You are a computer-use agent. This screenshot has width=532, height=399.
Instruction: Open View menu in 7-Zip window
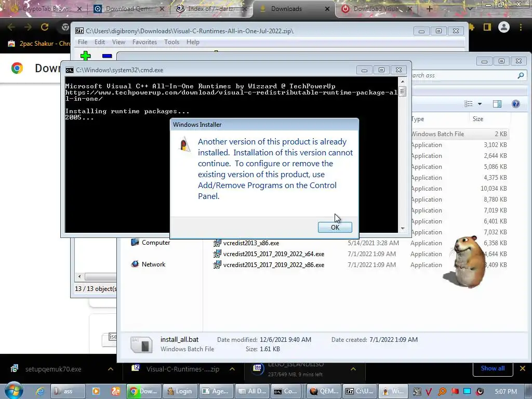point(118,42)
